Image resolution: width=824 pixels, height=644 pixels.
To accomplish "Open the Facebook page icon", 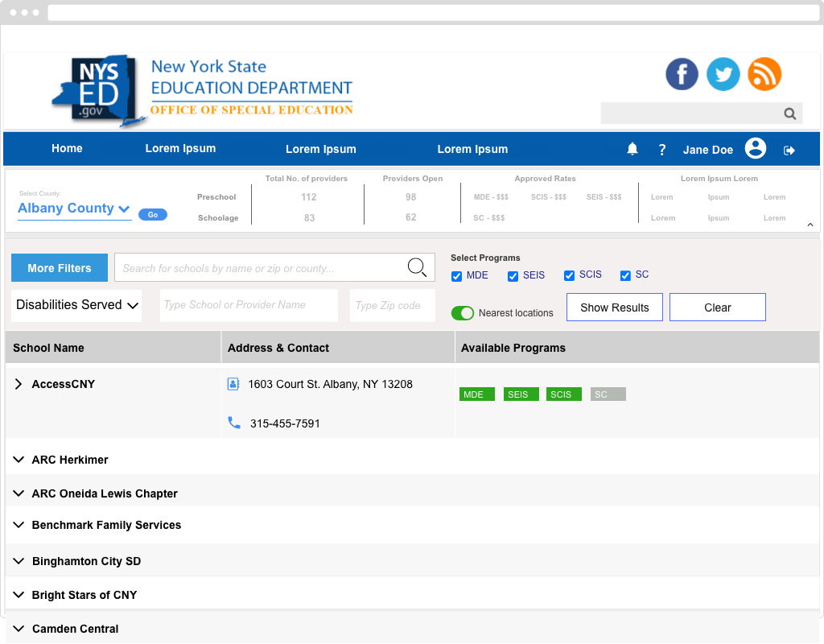I will coord(682,74).
